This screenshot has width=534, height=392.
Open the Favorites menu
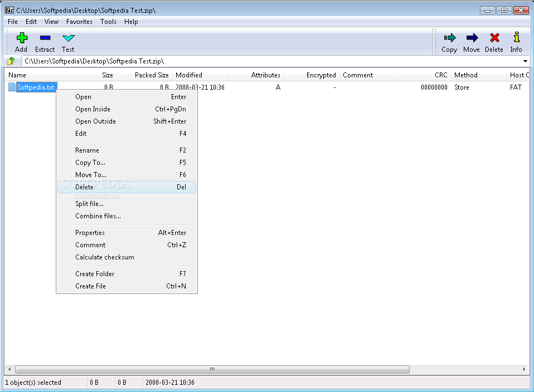coord(79,22)
